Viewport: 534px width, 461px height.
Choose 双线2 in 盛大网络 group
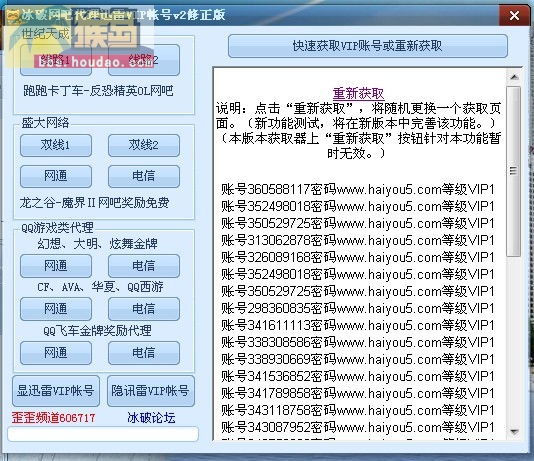pyautogui.click(x=144, y=145)
